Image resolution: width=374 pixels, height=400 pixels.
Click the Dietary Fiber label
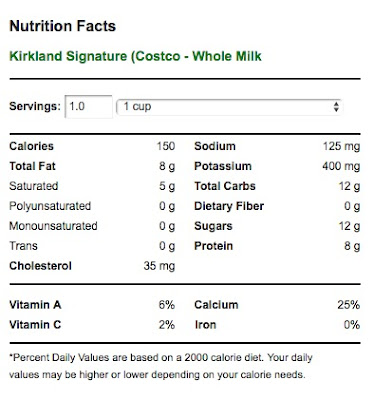pyautogui.click(x=229, y=206)
